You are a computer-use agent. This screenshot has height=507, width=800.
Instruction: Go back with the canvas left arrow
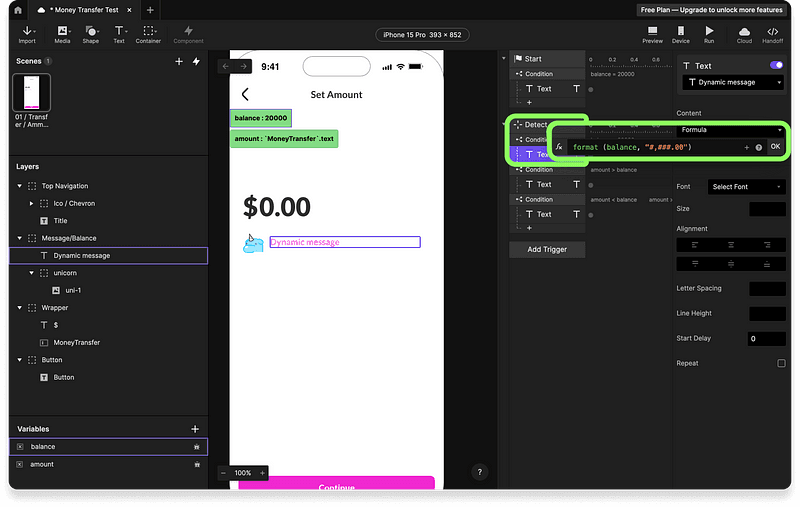coord(226,66)
